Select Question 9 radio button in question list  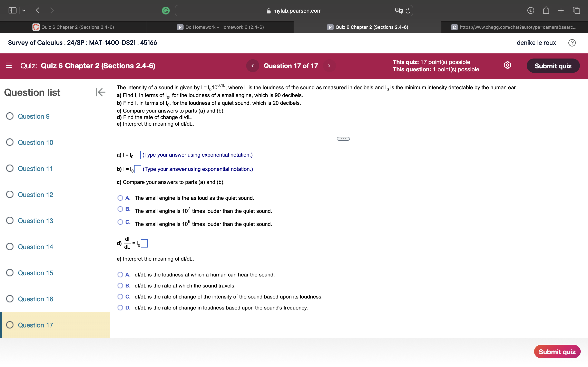(10, 116)
